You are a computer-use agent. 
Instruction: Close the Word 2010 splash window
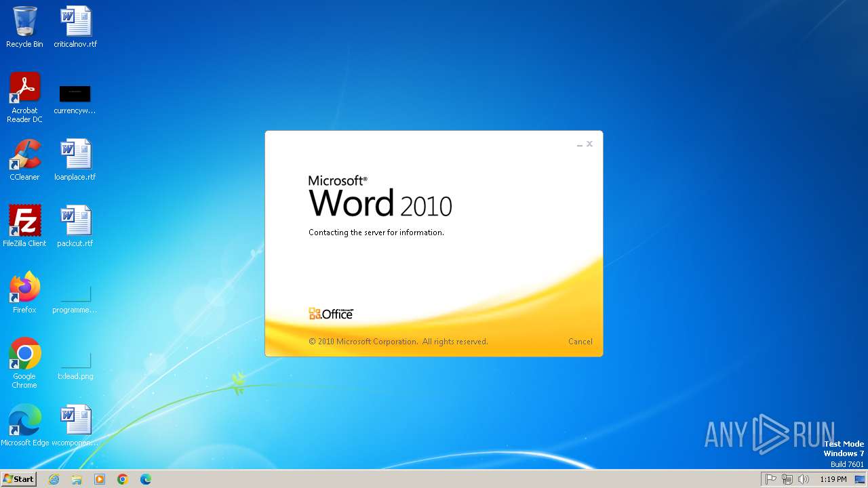pyautogui.click(x=589, y=144)
